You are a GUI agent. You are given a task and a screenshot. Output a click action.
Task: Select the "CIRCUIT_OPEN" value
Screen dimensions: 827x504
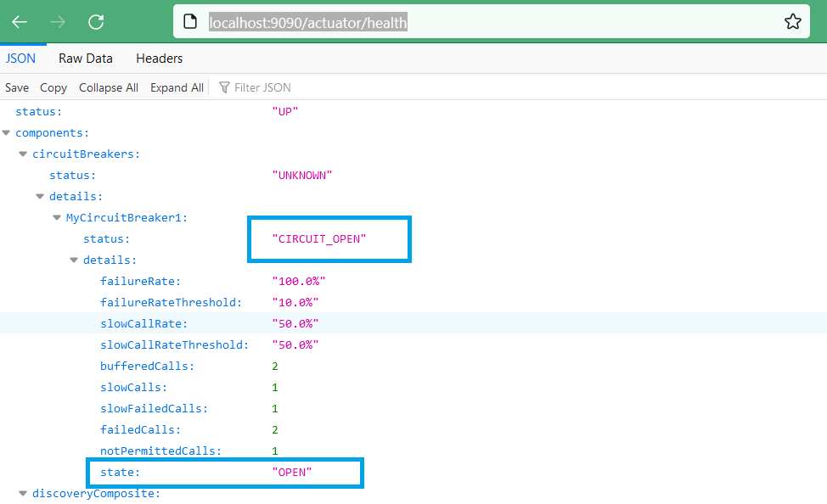[x=319, y=238]
